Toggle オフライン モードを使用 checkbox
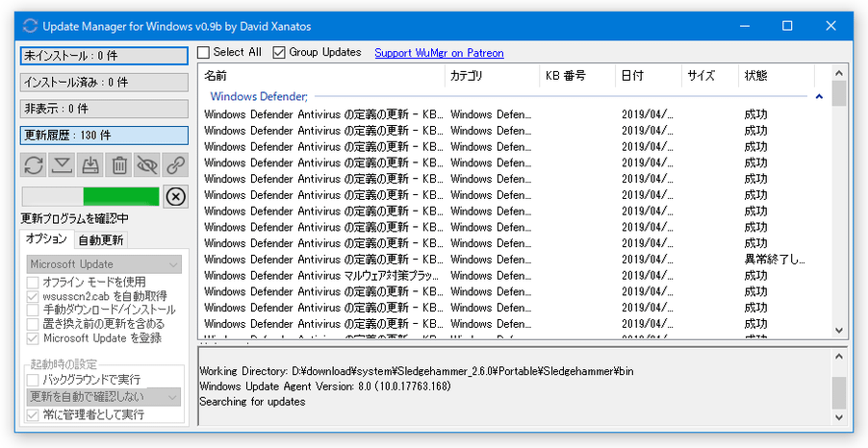 pos(34,282)
